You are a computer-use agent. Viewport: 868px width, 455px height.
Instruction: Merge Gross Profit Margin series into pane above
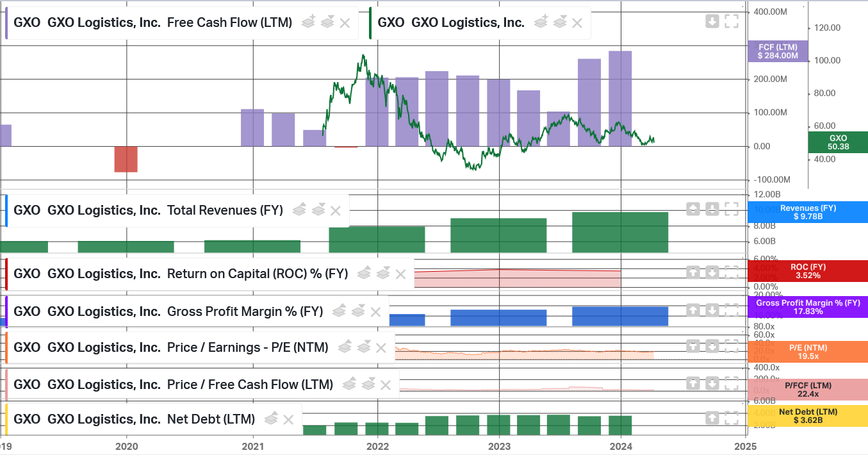[x=340, y=311]
